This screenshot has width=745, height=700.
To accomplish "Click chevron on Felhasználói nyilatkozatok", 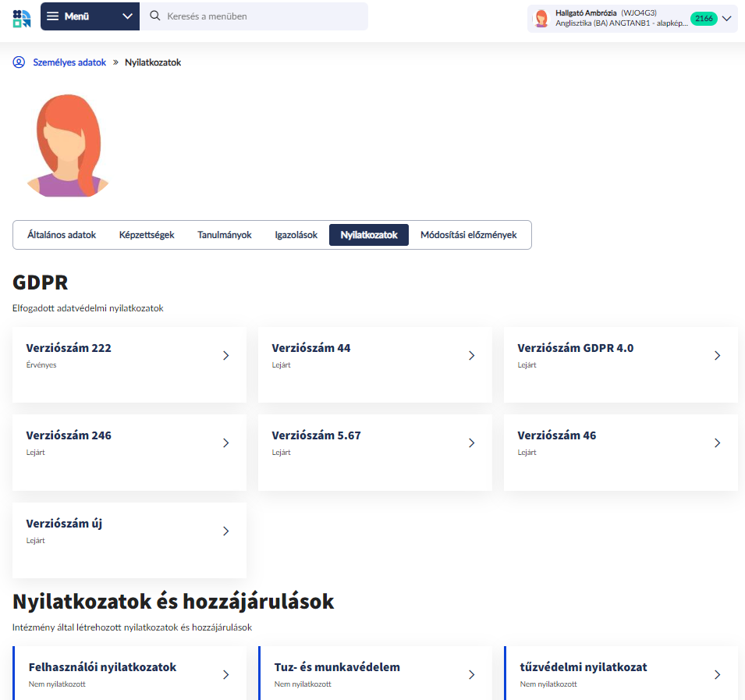I will click(226, 675).
